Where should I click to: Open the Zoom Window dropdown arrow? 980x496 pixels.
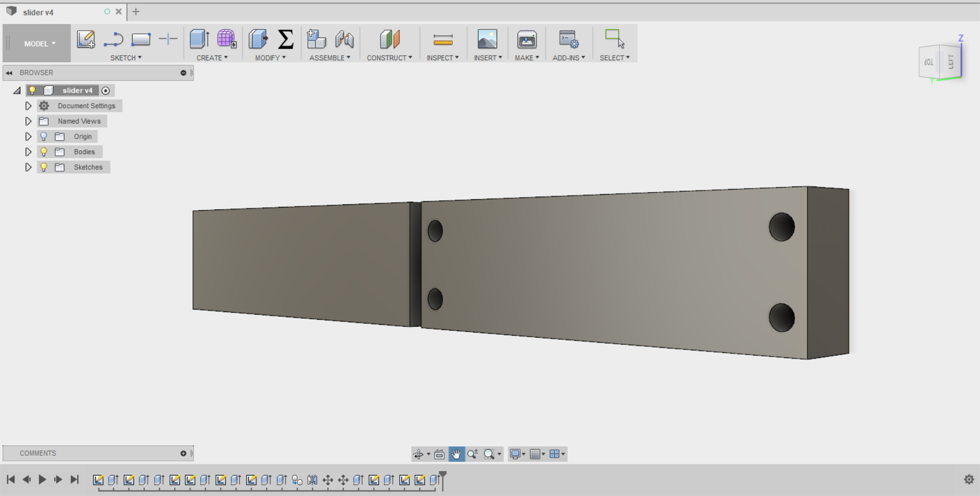499,454
